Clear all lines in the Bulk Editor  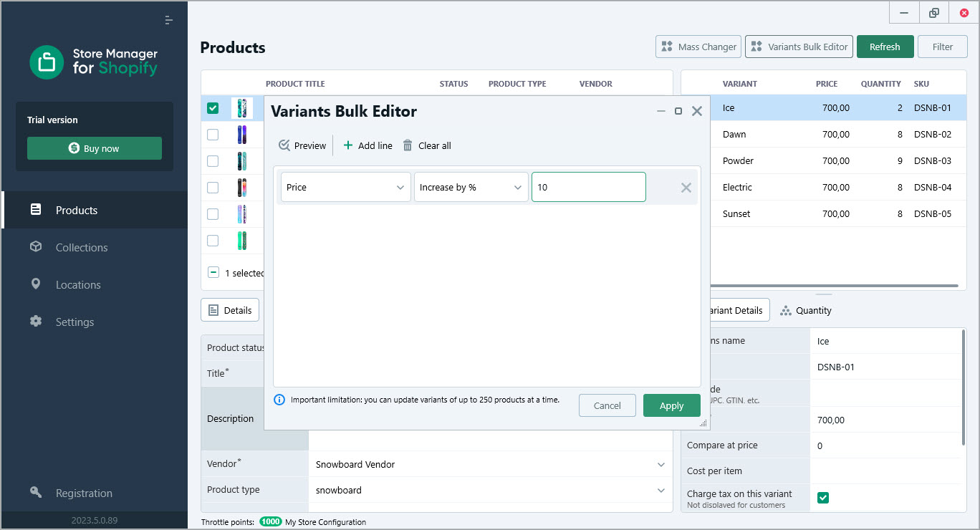[427, 145]
